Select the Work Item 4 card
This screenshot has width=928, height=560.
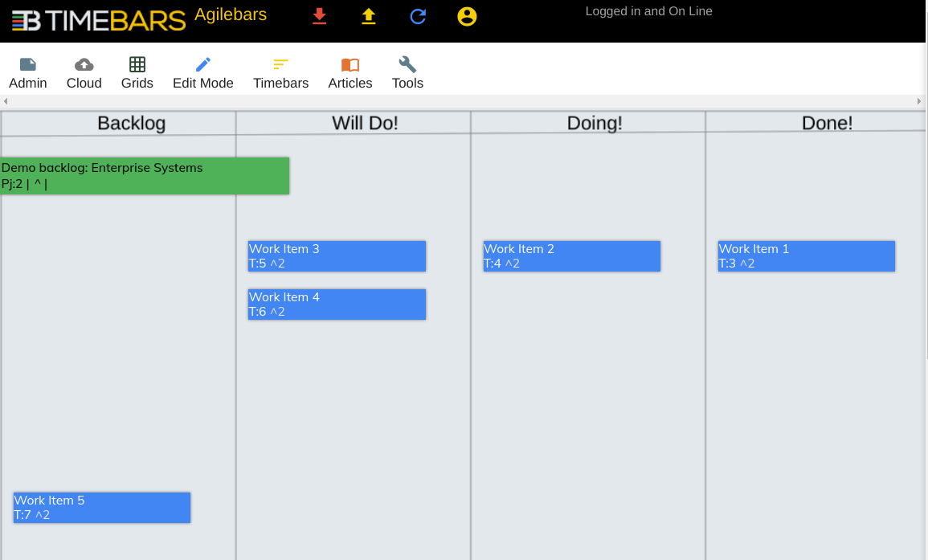click(337, 305)
